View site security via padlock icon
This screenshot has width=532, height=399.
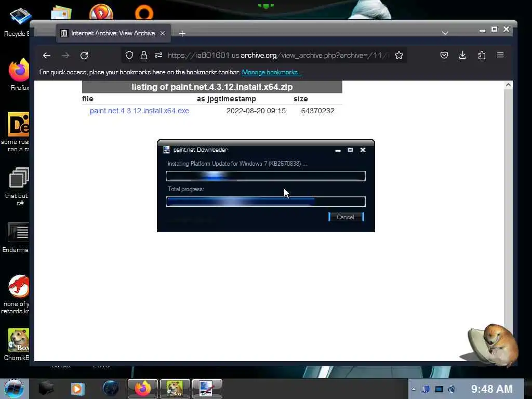pos(144,55)
